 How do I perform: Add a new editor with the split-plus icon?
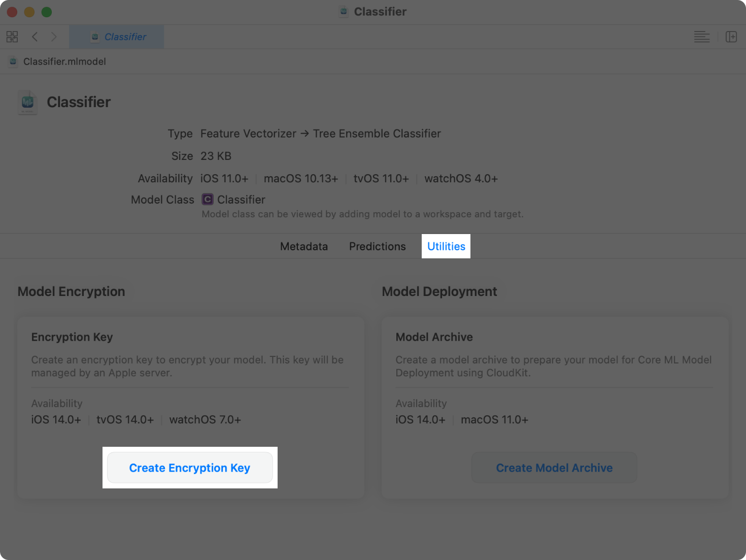[x=731, y=37]
